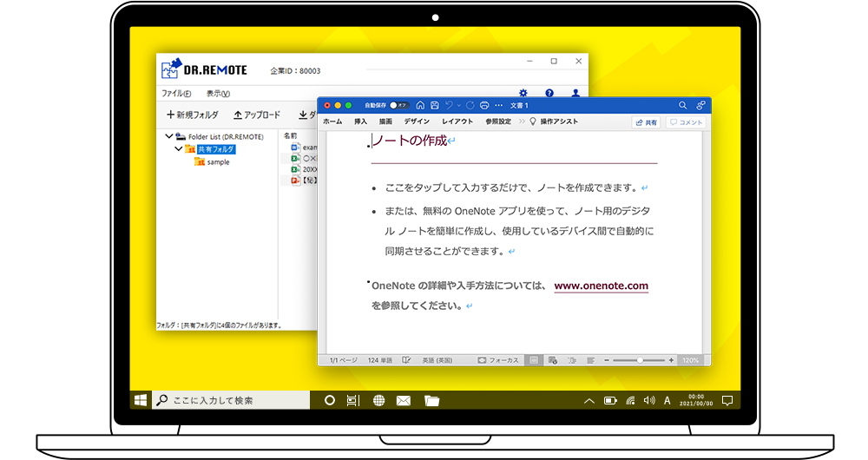The height and width of the screenshot is (460, 868).
Task: Open File Explorer from the taskbar
Action: 431,400
